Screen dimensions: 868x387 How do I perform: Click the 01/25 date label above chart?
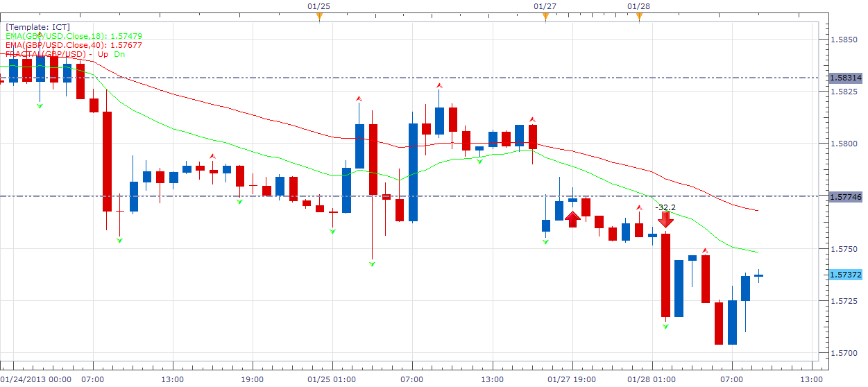tap(318, 6)
